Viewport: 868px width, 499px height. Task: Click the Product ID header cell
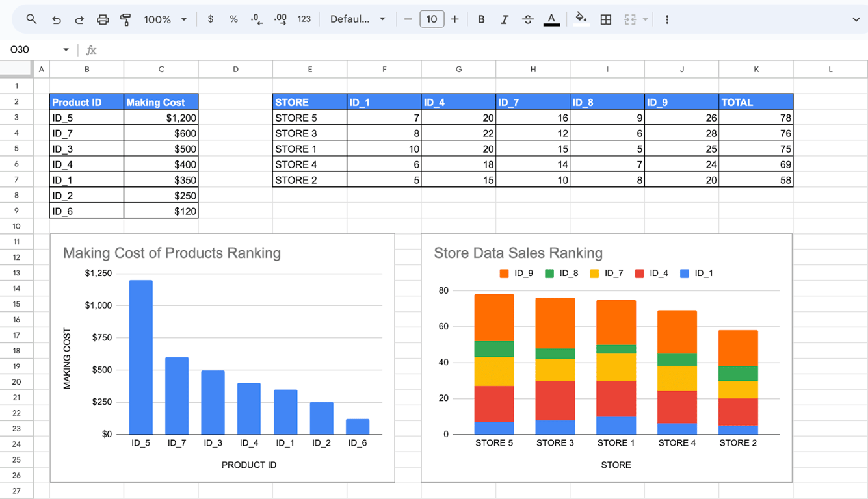tap(86, 102)
